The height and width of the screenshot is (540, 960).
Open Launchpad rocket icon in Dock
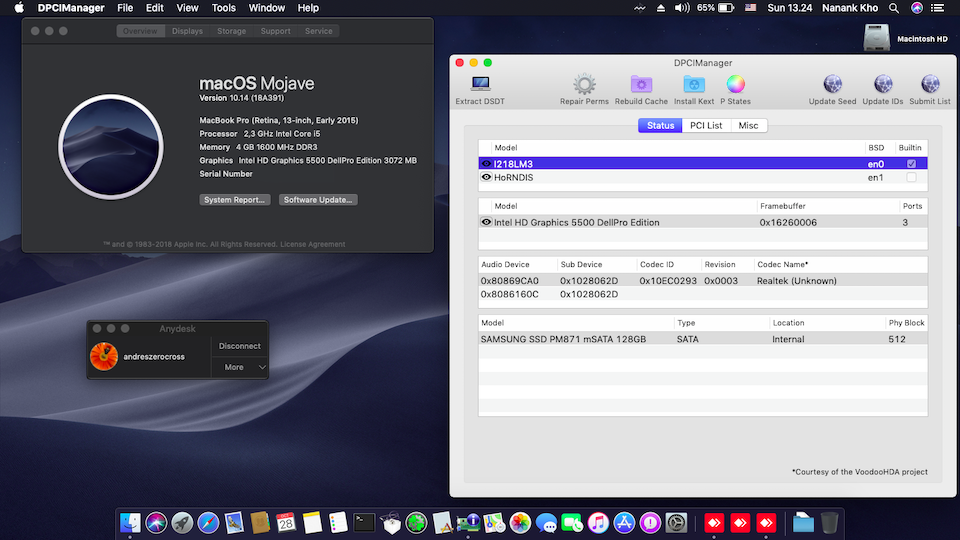point(182,523)
